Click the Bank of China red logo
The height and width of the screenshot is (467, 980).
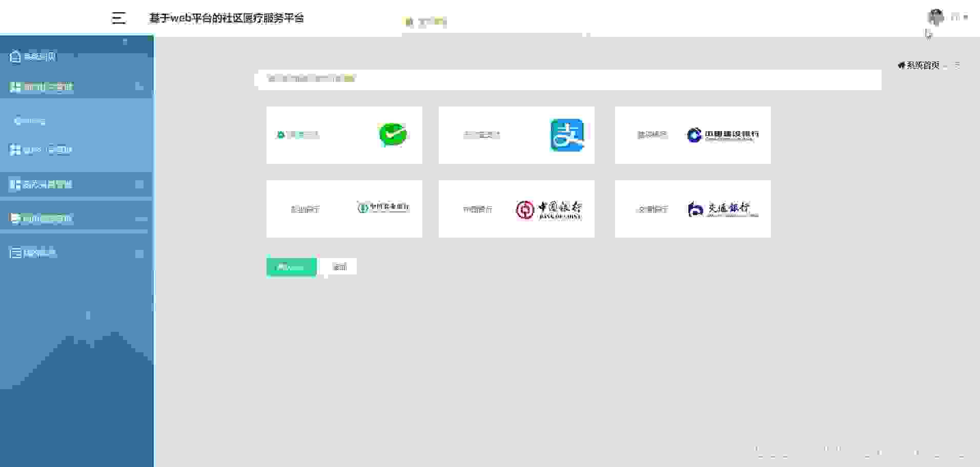coord(549,209)
